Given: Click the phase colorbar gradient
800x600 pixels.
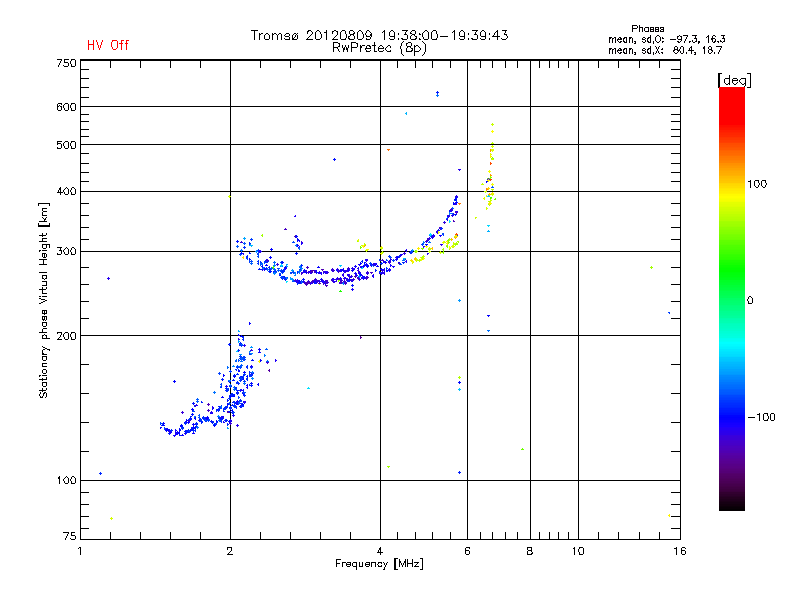Looking at the screenshot, I should 732,298.
